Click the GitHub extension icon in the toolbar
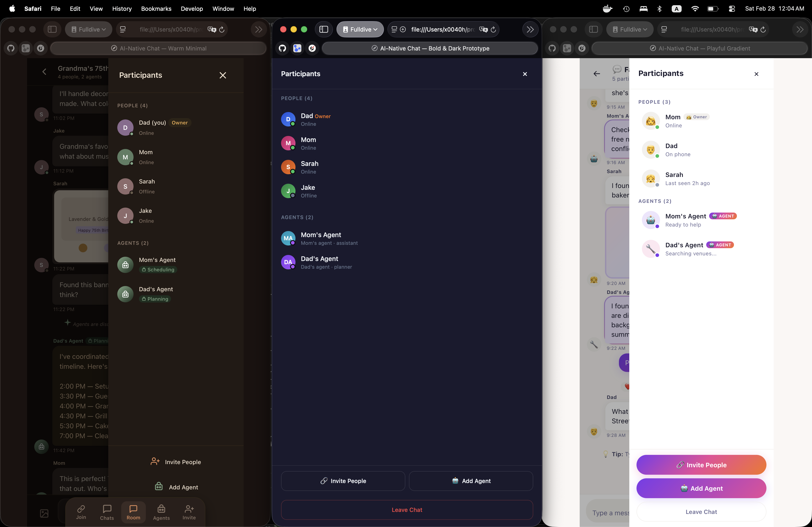This screenshot has width=812, height=527. (10, 48)
